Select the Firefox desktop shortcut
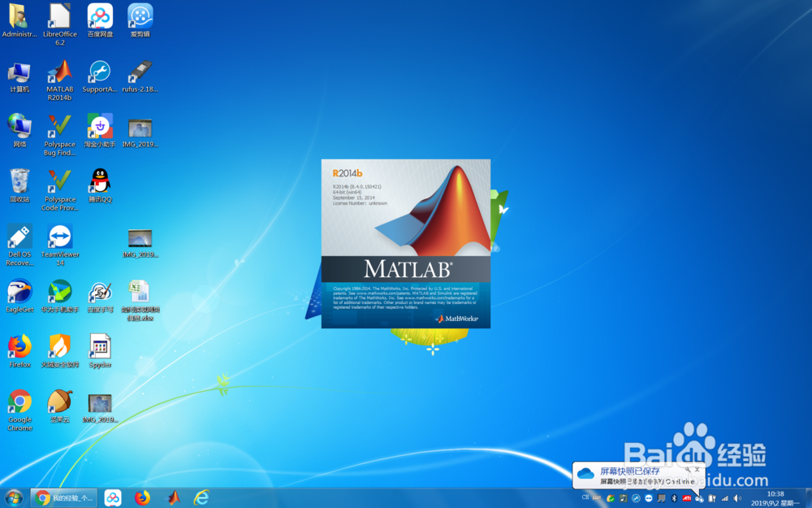Image resolution: width=812 pixels, height=508 pixels. (x=19, y=351)
